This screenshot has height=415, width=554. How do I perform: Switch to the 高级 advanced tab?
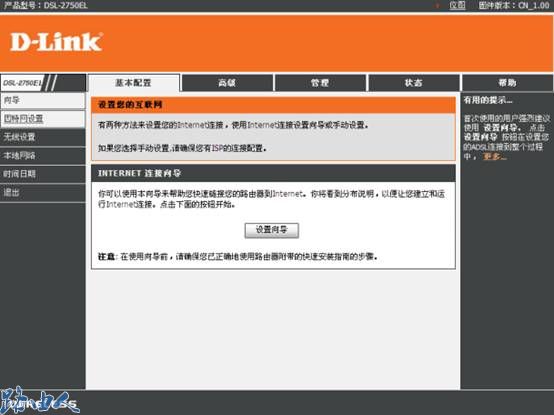[x=227, y=83]
